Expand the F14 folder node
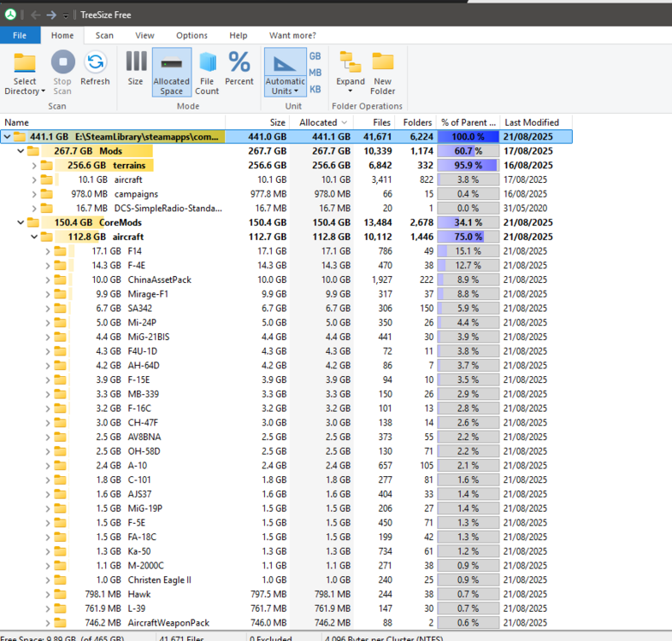Screen dimensions: 672x641 48,251
